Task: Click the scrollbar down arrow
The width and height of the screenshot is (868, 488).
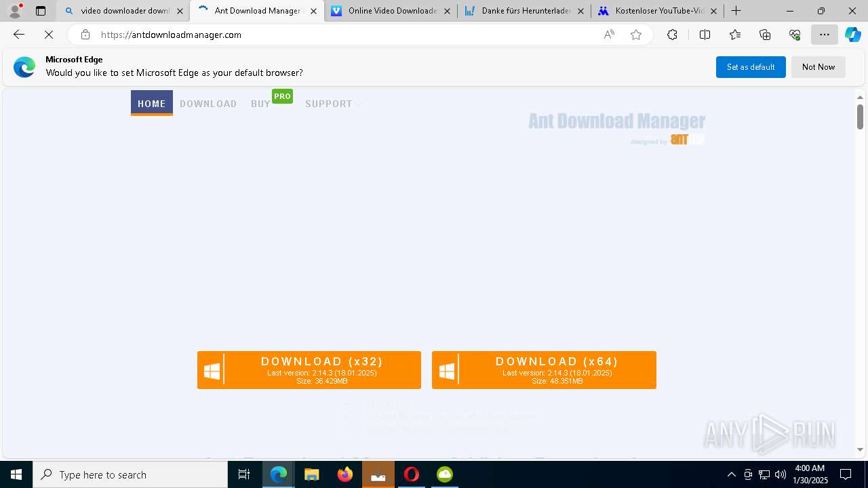Action: point(860,449)
